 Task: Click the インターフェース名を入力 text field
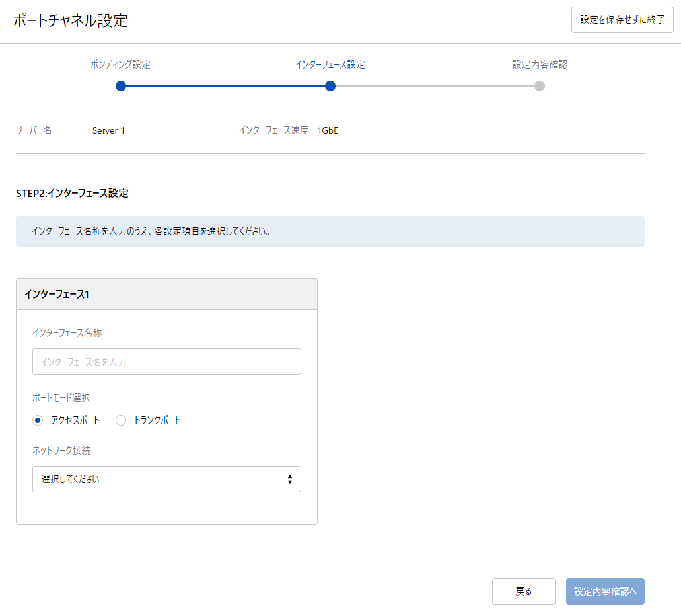tap(166, 361)
